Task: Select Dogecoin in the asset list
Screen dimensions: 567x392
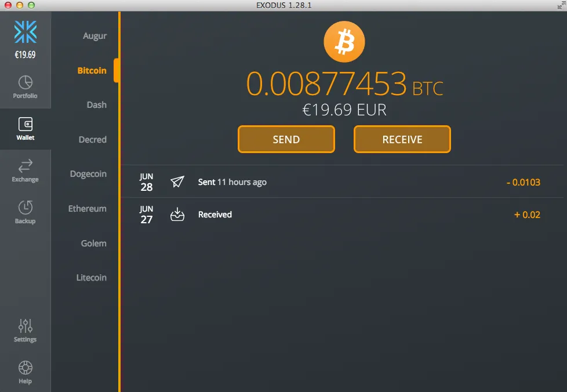Action: [x=88, y=174]
